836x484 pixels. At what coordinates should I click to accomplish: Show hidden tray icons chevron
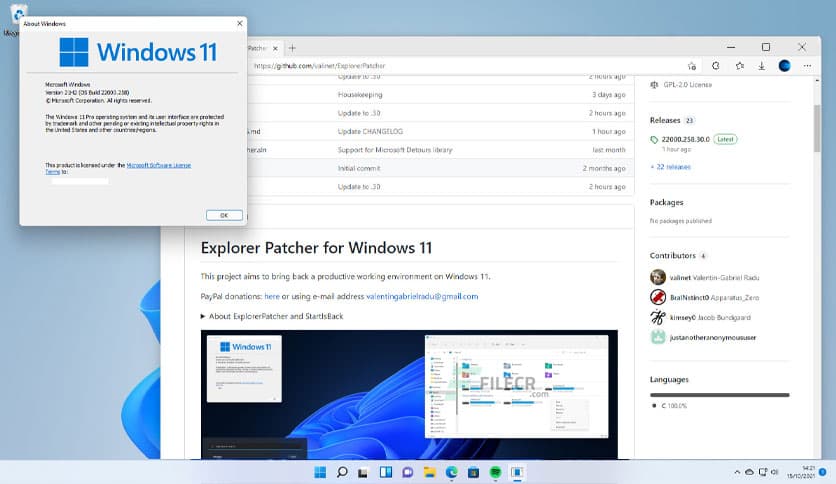click(737, 472)
